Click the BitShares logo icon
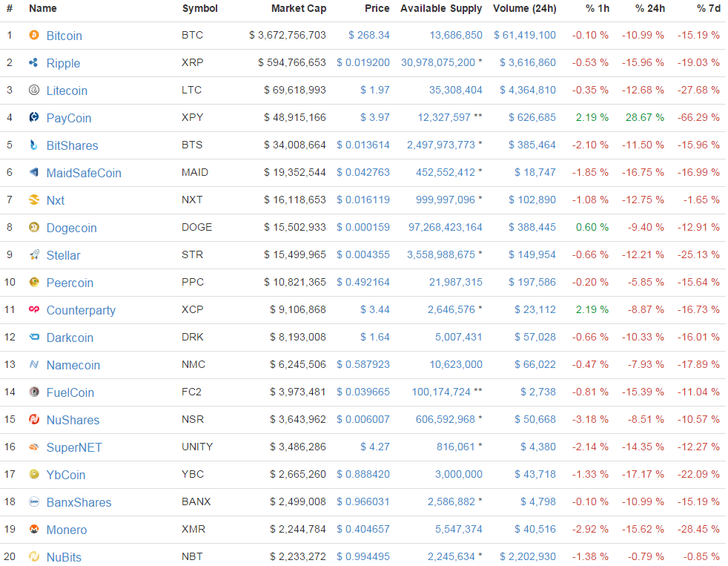The height and width of the screenshot is (566, 728). tap(33, 145)
